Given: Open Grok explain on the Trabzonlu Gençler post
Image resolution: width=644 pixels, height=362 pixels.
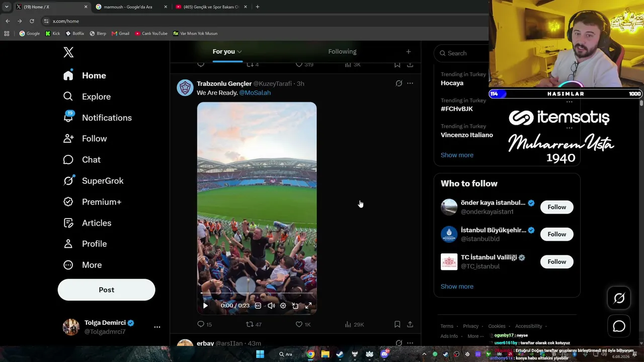Looking at the screenshot, I should point(399,83).
